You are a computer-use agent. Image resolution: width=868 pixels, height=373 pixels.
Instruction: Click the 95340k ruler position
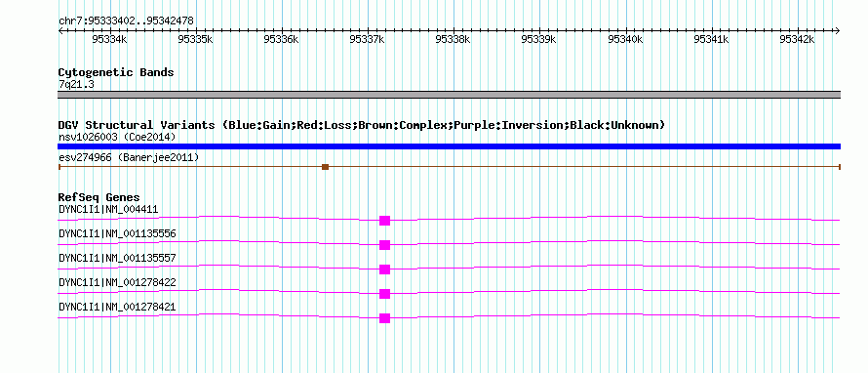[x=625, y=39]
